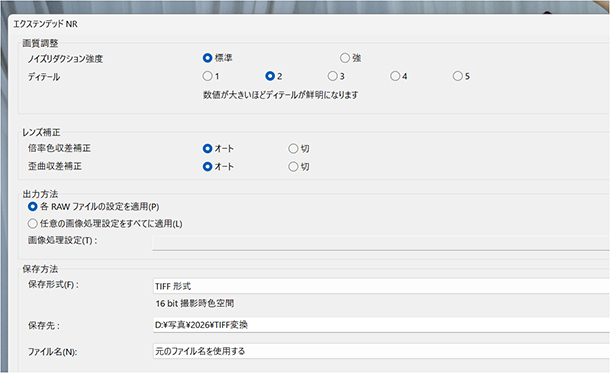Open the ファイル名(N) dropdown
610x373 pixels.
click(381, 351)
